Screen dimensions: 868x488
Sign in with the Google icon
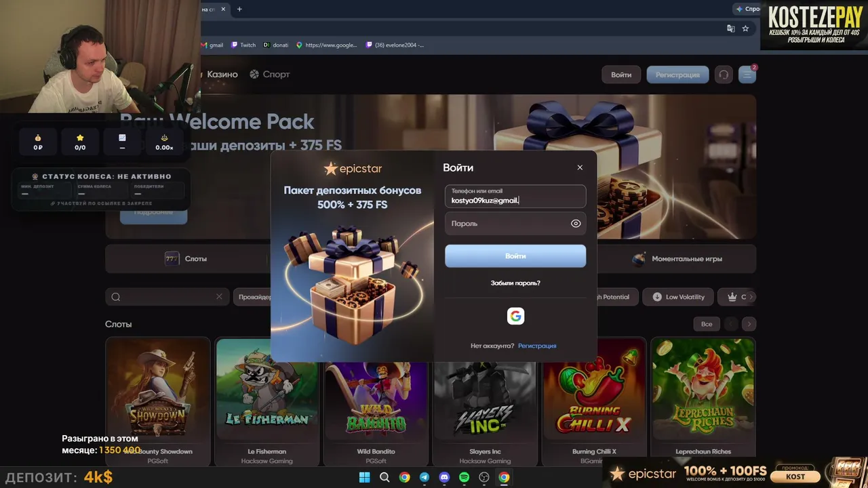(515, 316)
